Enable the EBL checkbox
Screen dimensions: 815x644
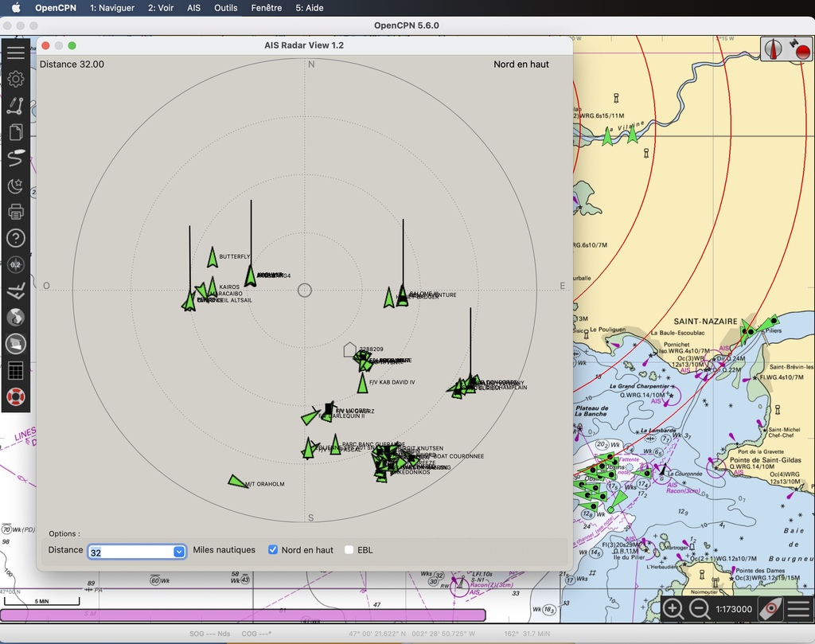[349, 549]
